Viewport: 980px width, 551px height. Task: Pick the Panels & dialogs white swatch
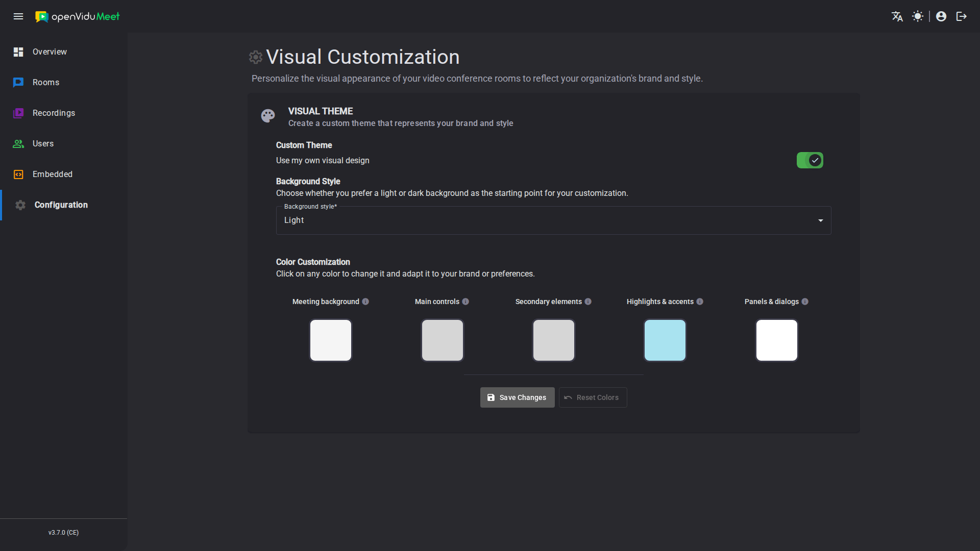point(777,340)
